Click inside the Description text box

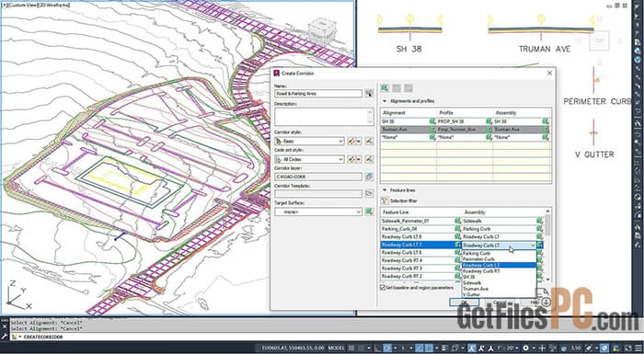pos(324,117)
